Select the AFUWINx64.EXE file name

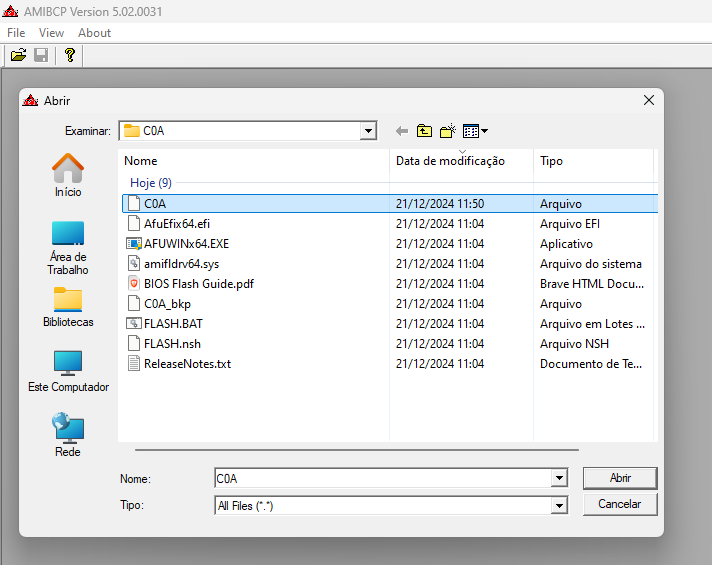click(x=187, y=243)
